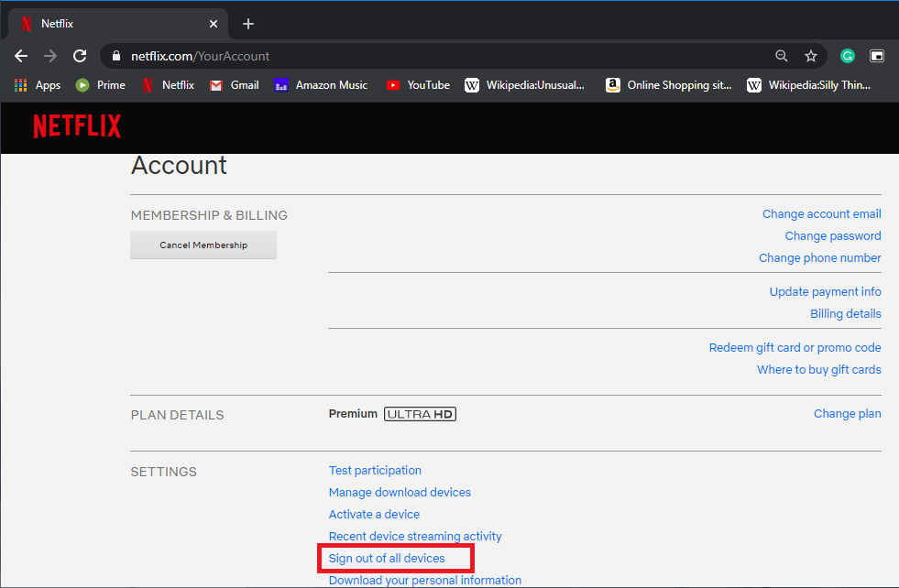Click the Premium plan text
Viewport: 899px width, 588px height.
353,414
